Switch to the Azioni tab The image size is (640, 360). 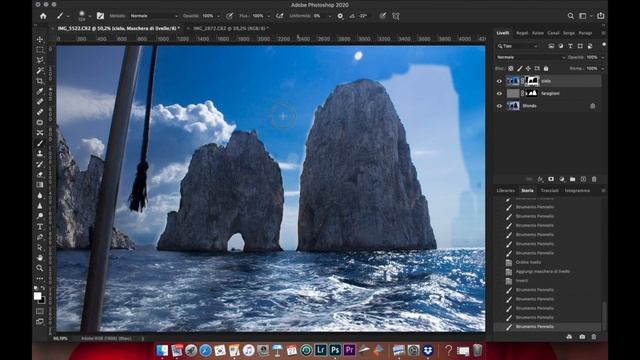tap(538, 33)
